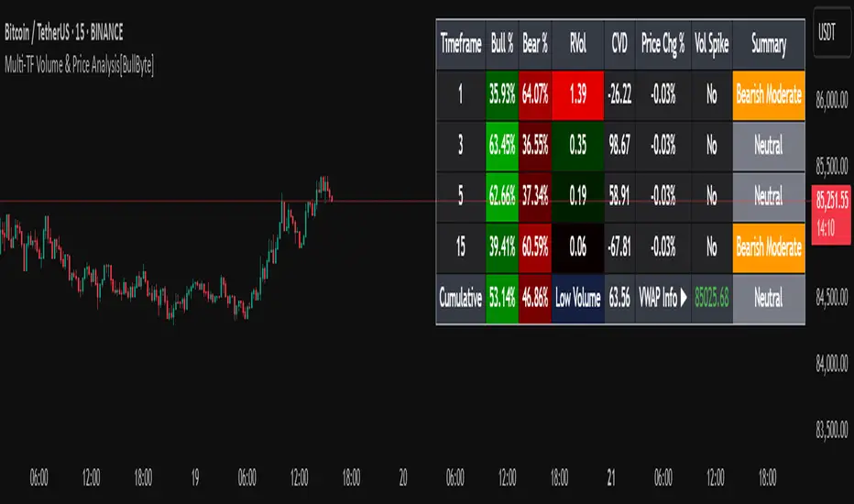
Task: Click the Bear % cell 37.34%
Action: pyautogui.click(x=535, y=196)
